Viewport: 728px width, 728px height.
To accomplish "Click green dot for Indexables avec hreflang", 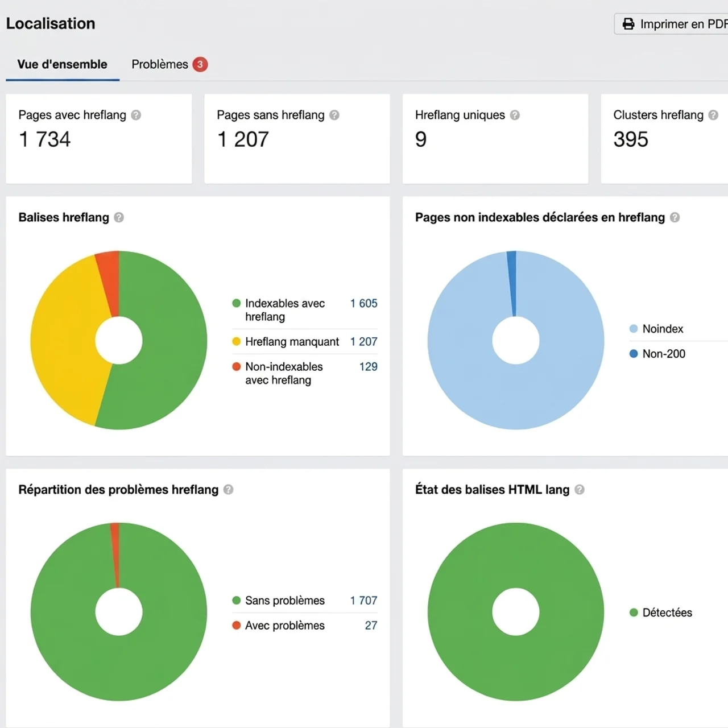I will (x=237, y=303).
